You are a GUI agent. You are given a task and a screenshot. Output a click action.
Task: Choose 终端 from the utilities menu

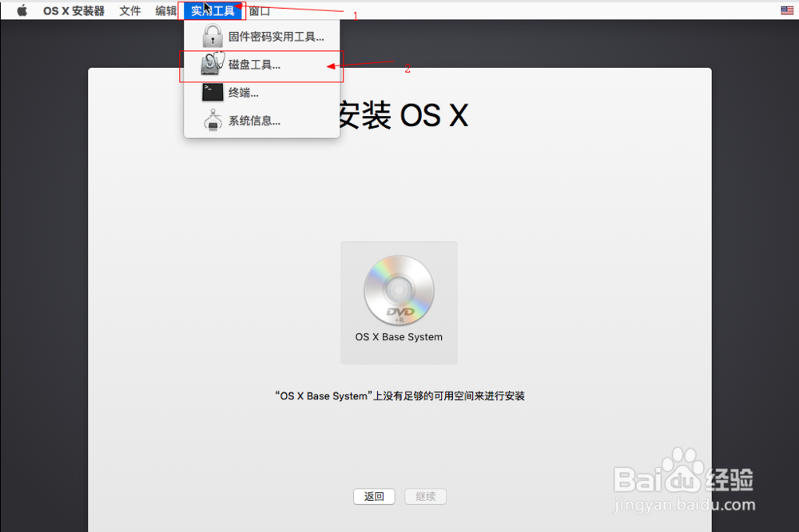[243, 92]
